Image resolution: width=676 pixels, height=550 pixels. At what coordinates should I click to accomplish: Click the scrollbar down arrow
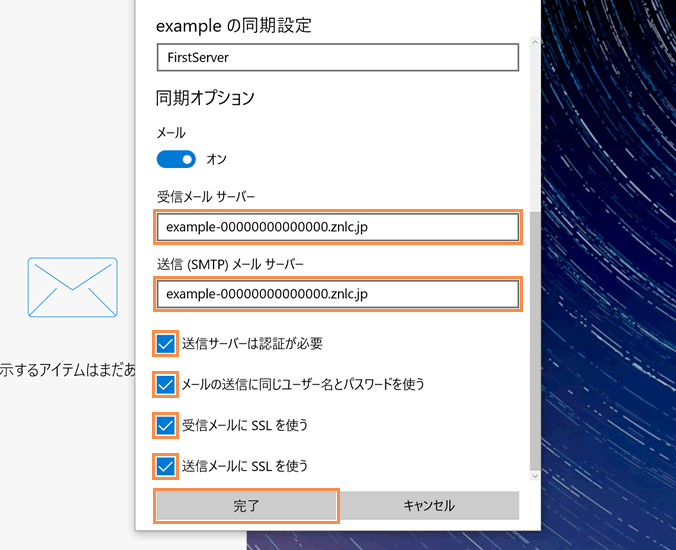click(x=535, y=476)
